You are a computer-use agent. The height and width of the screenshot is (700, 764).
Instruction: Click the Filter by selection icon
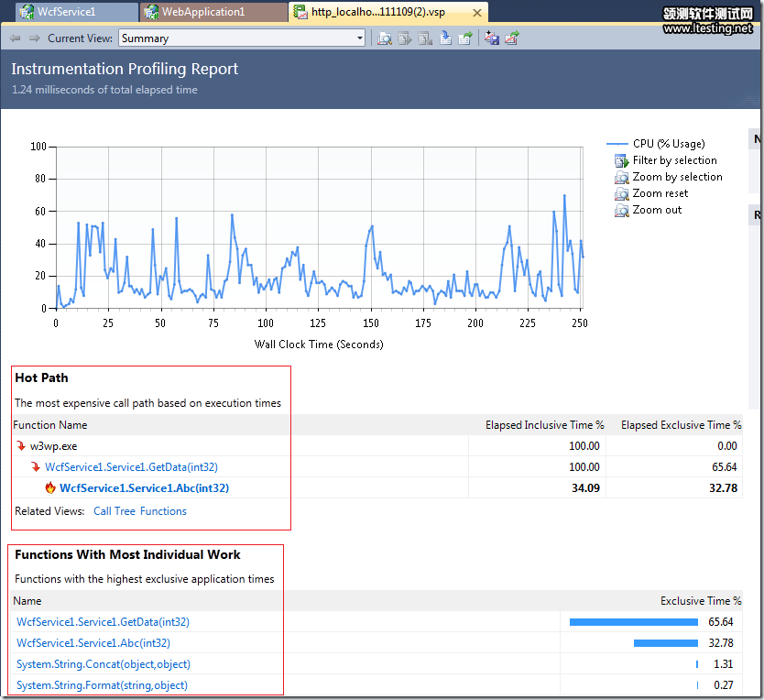coord(622,160)
